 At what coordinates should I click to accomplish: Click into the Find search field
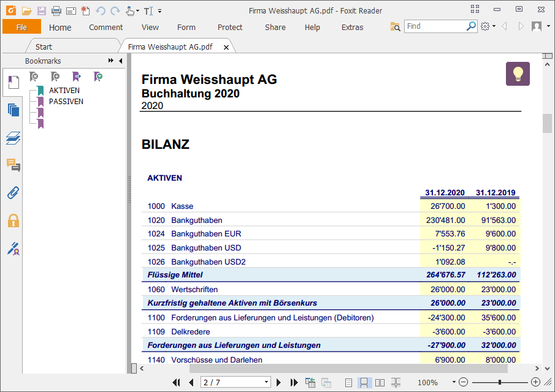pos(435,26)
